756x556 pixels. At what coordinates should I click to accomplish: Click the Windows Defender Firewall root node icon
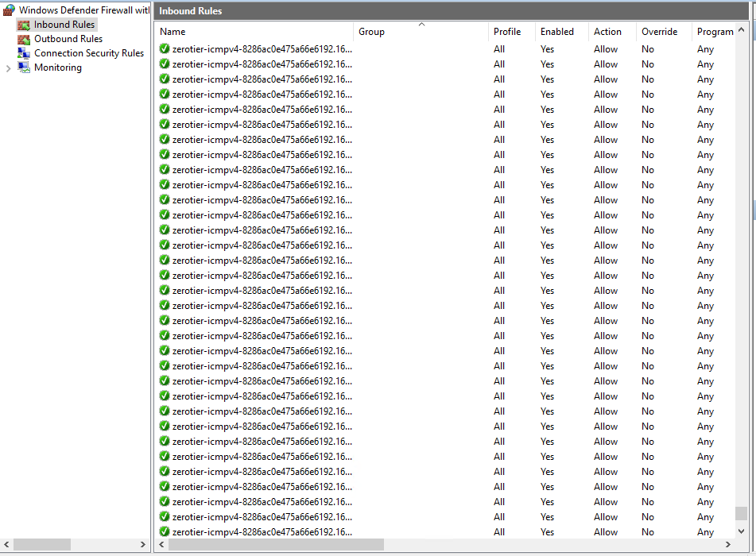pyautogui.click(x=9, y=10)
